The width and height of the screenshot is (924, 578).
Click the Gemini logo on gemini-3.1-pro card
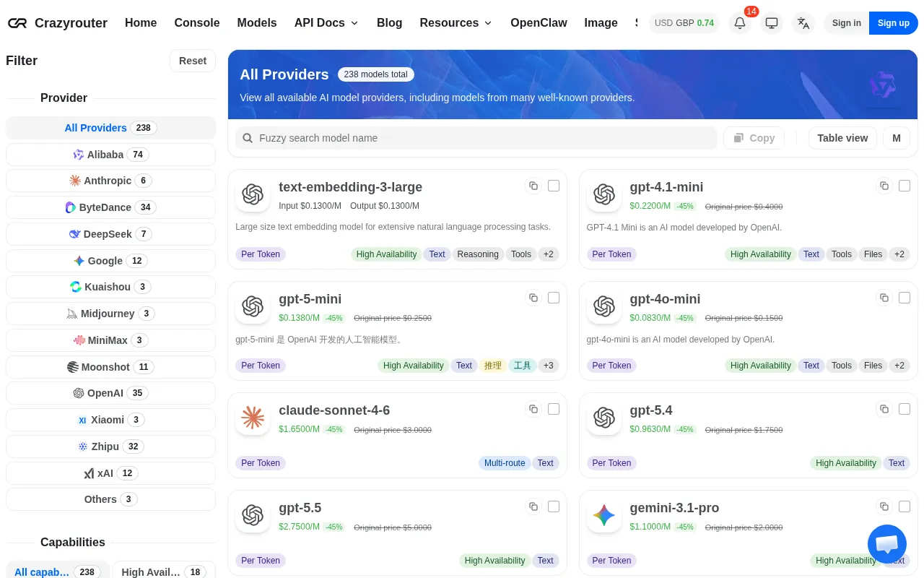click(x=604, y=515)
